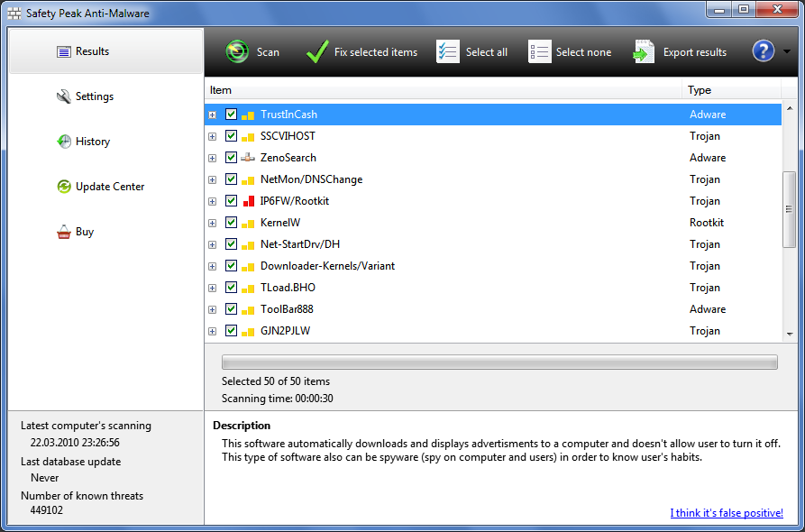Expand the IP6FW/Rootkit tree node
The image size is (805, 532).
click(212, 202)
